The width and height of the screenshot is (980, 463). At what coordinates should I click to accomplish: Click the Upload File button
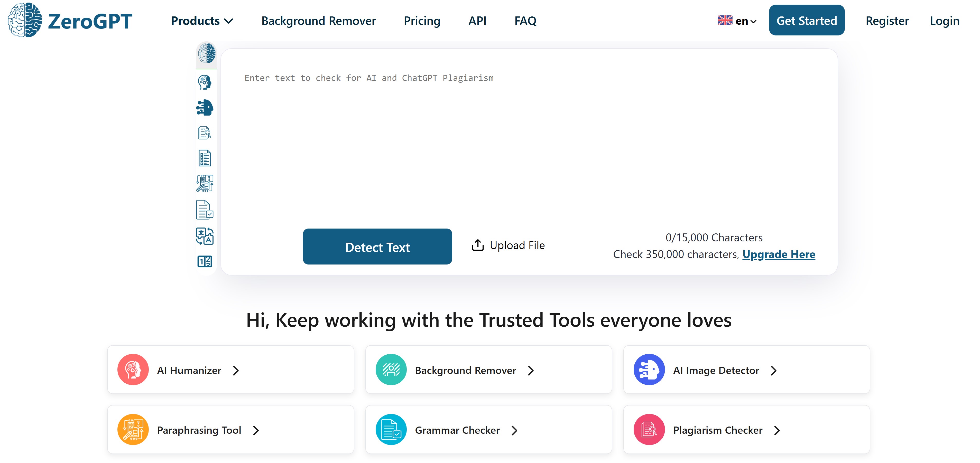[508, 245]
